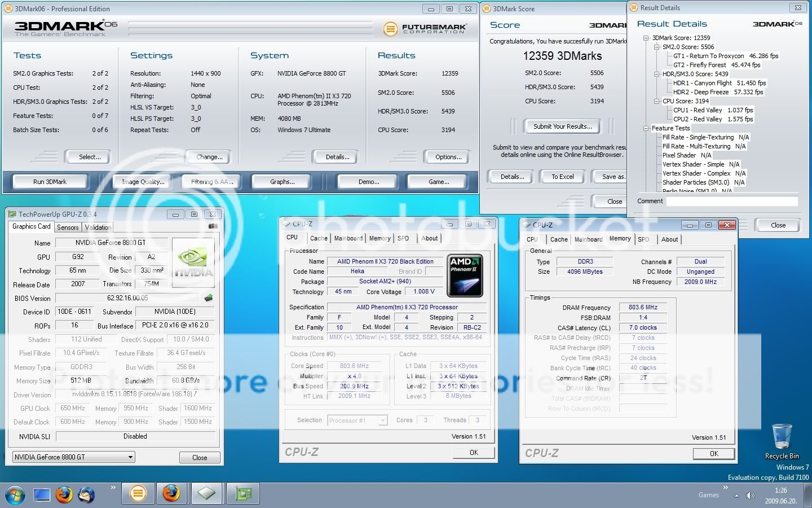Click the NVIDIA logo in GPU-Z

(x=193, y=263)
